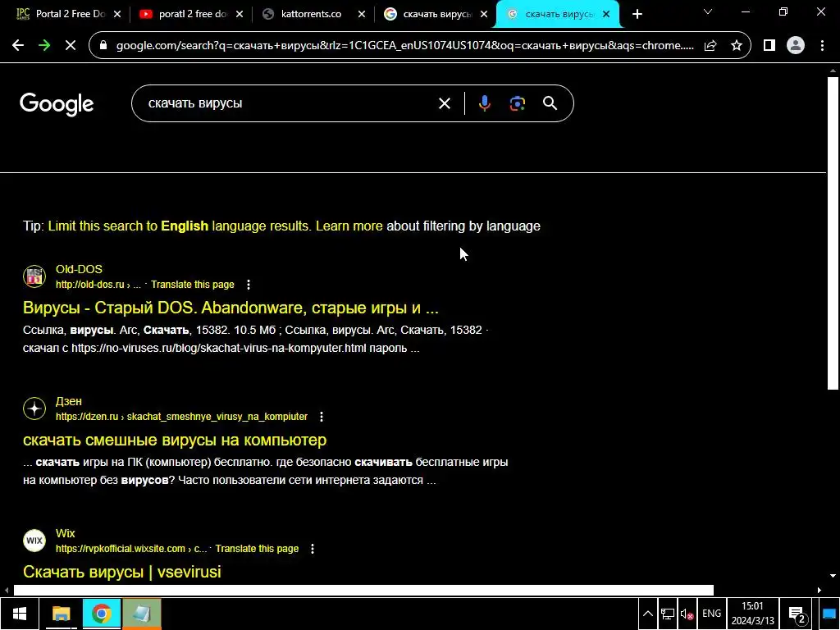Viewport: 840px width, 630px height.
Task: Close the fourth скачать вирусы tab
Action: coord(484,15)
